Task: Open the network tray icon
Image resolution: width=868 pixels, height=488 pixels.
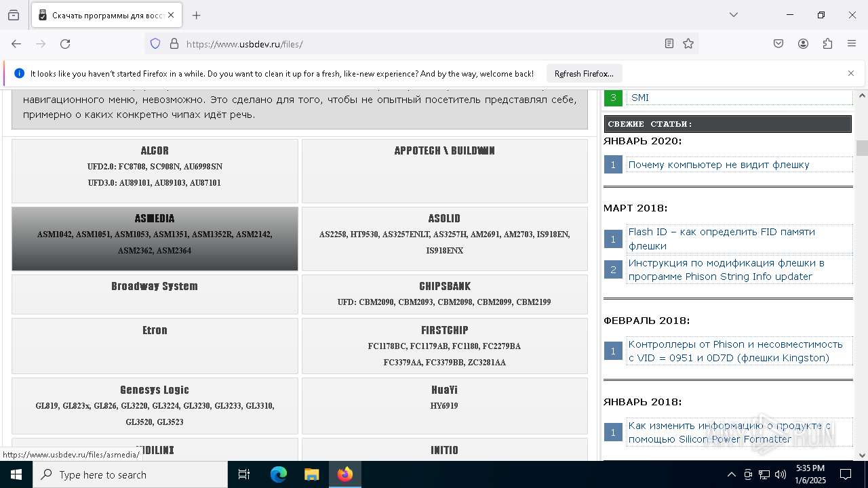Action: click(x=764, y=474)
